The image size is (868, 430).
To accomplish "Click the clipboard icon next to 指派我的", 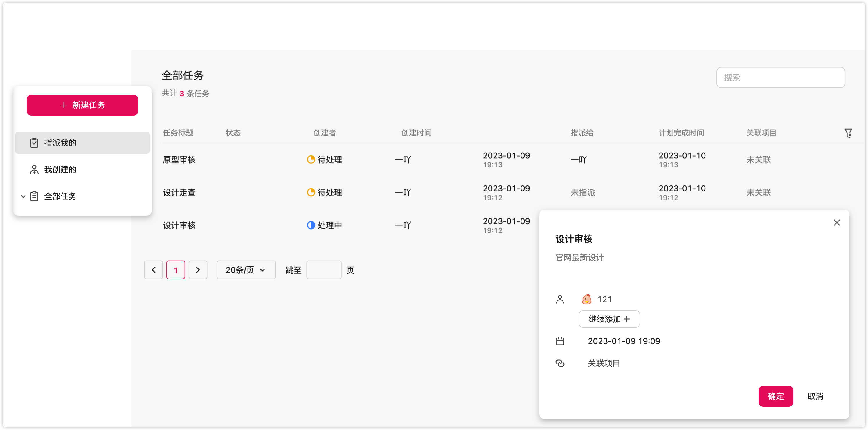I will (34, 143).
